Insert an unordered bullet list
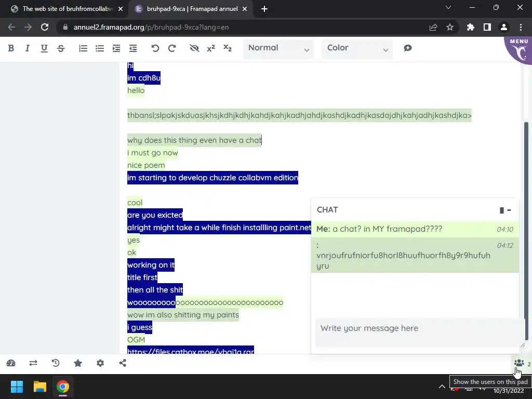 tap(100, 48)
